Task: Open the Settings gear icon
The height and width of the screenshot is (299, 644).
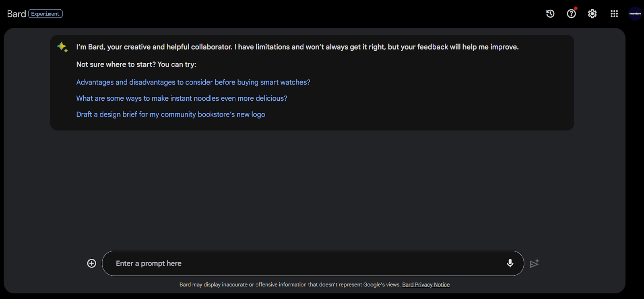Action: click(592, 14)
